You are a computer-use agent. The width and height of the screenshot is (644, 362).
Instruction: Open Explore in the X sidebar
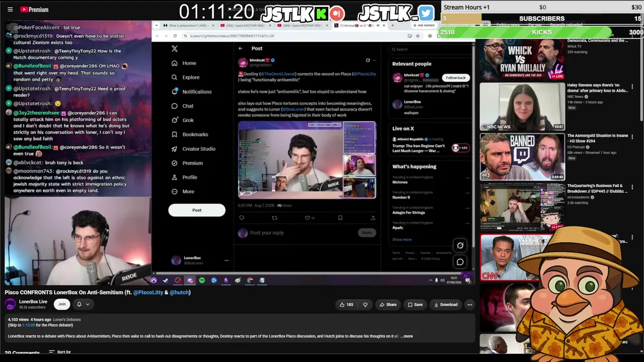(x=185, y=77)
